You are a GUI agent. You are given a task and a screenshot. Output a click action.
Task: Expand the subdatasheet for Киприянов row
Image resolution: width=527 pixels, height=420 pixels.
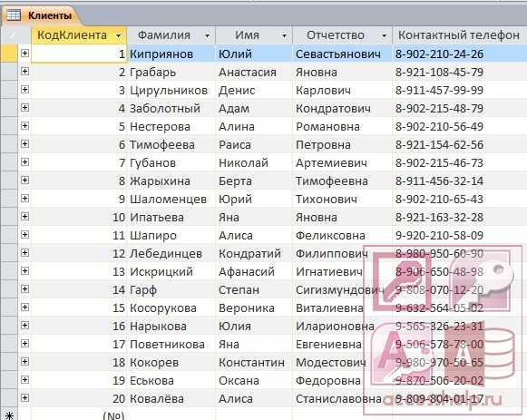24,54
